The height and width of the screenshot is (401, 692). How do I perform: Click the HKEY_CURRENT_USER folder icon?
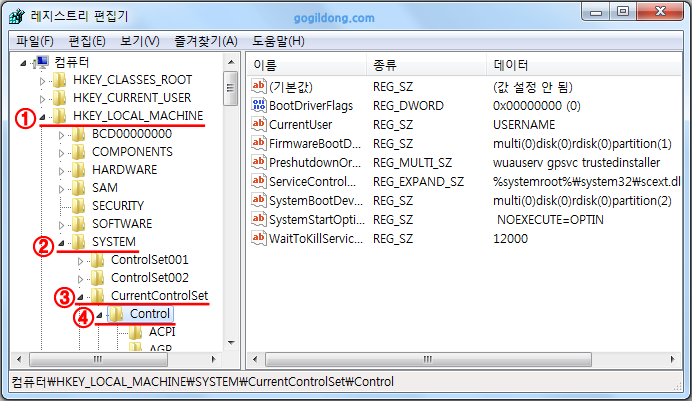click(60, 98)
